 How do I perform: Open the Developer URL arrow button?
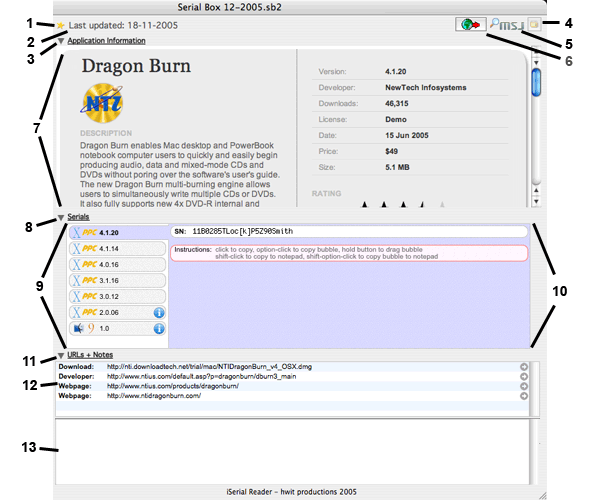click(x=524, y=376)
